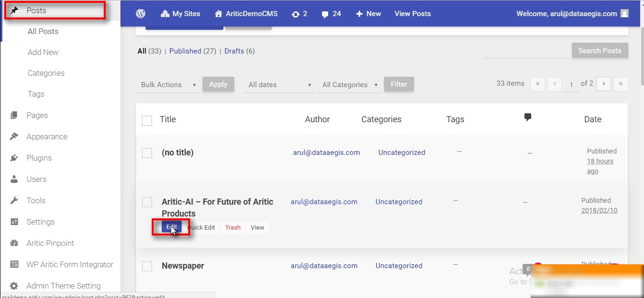
Task: Click the Filter button
Action: [x=399, y=84]
